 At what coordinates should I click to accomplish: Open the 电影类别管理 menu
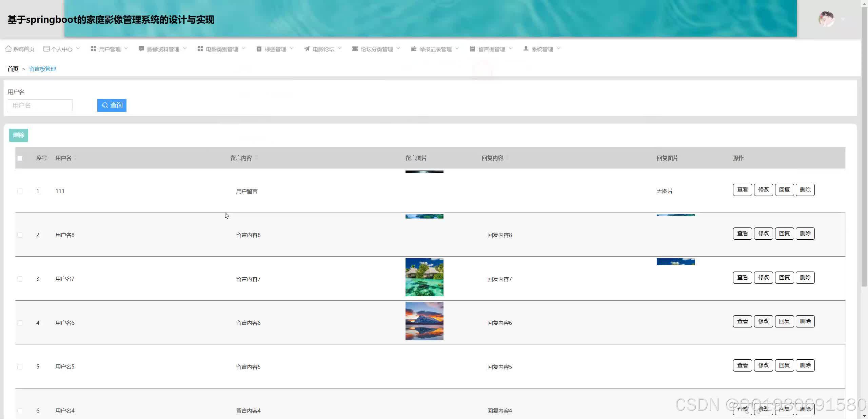tap(222, 49)
